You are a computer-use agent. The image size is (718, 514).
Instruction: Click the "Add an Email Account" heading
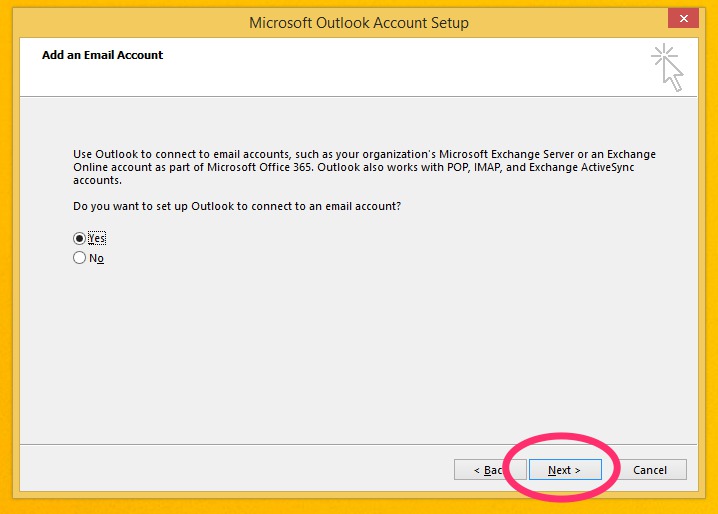pyautogui.click(x=103, y=55)
